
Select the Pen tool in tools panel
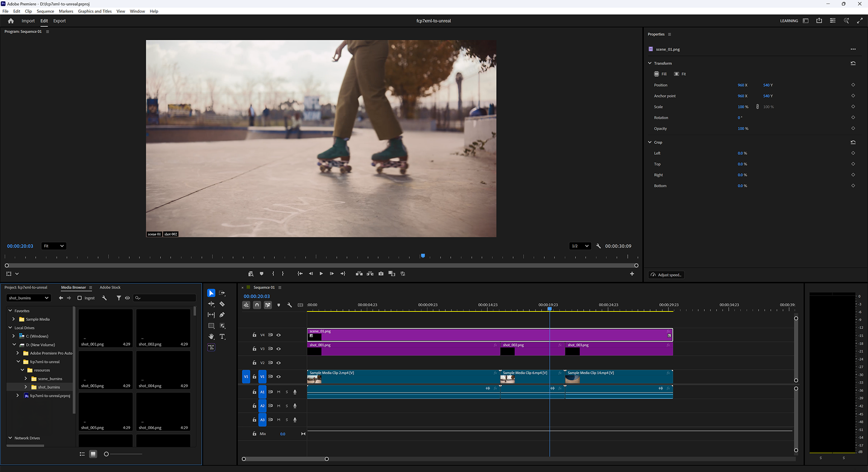(222, 315)
